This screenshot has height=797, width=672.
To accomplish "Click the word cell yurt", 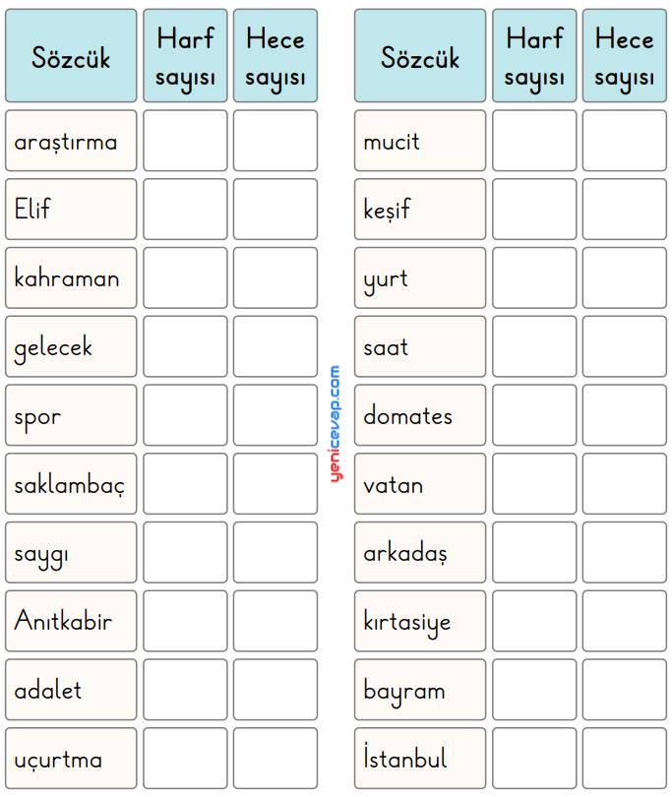I will [420, 278].
